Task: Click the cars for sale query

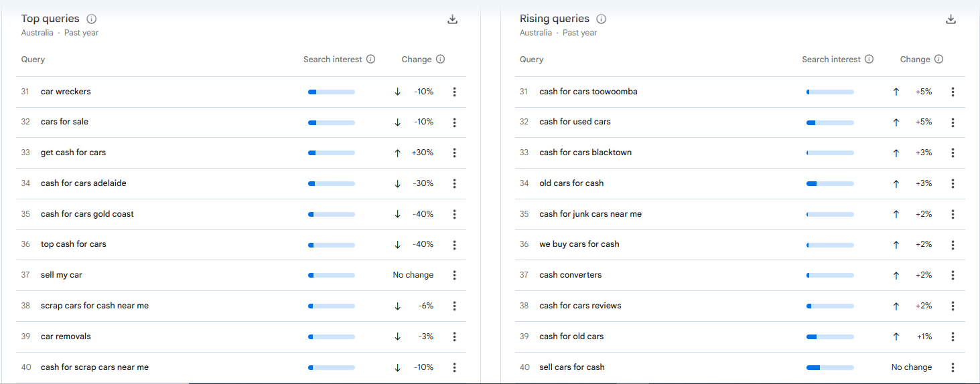Action: (64, 122)
